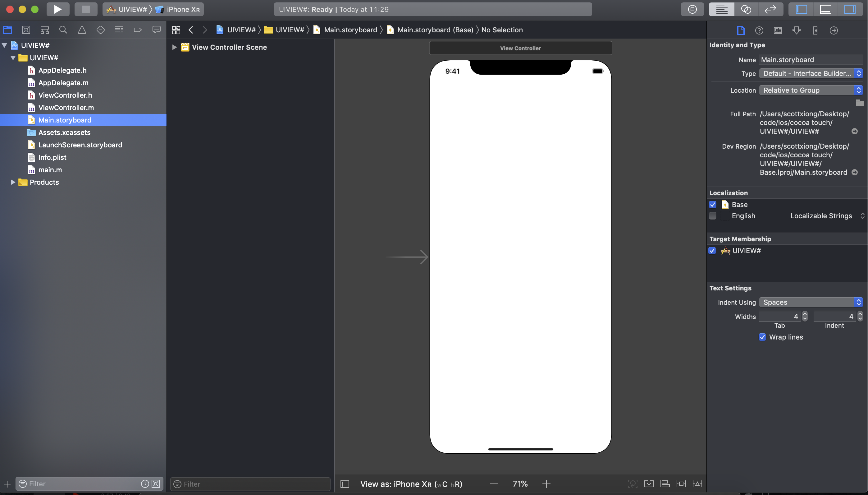Adjust the Indent width stepper
This screenshot has width=868, height=495.
click(x=860, y=317)
